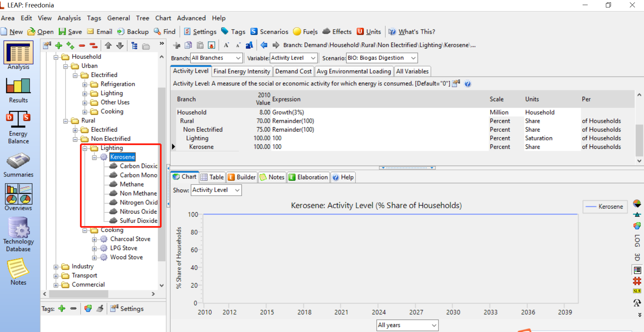Go back with the blue left arrow
This screenshot has width=644, height=332.
click(264, 45)
